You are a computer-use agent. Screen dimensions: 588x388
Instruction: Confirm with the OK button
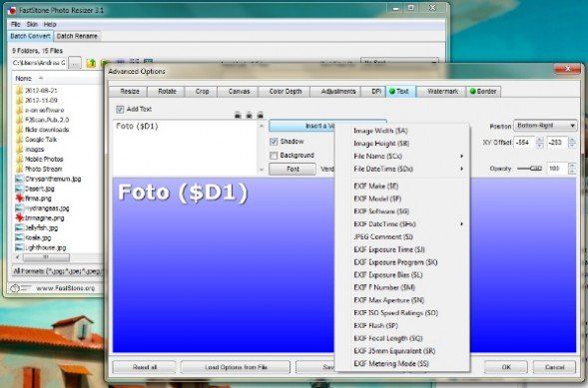(506, 367)
